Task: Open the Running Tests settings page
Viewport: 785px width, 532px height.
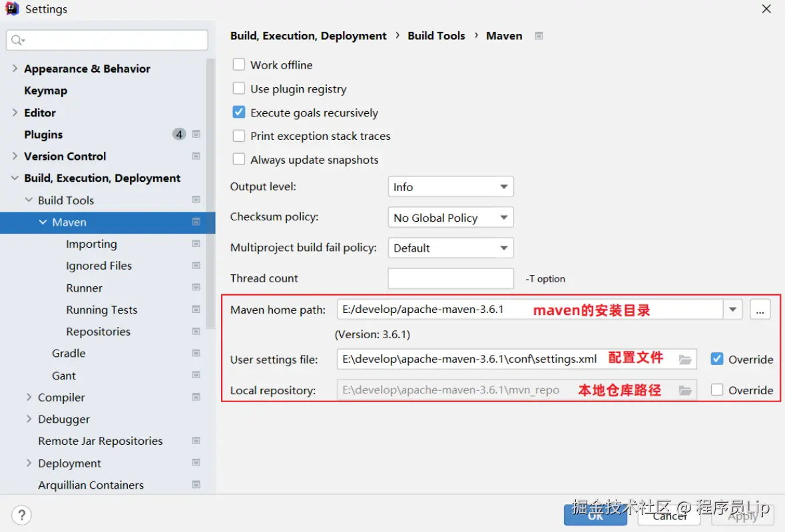Action: (102, 310)
